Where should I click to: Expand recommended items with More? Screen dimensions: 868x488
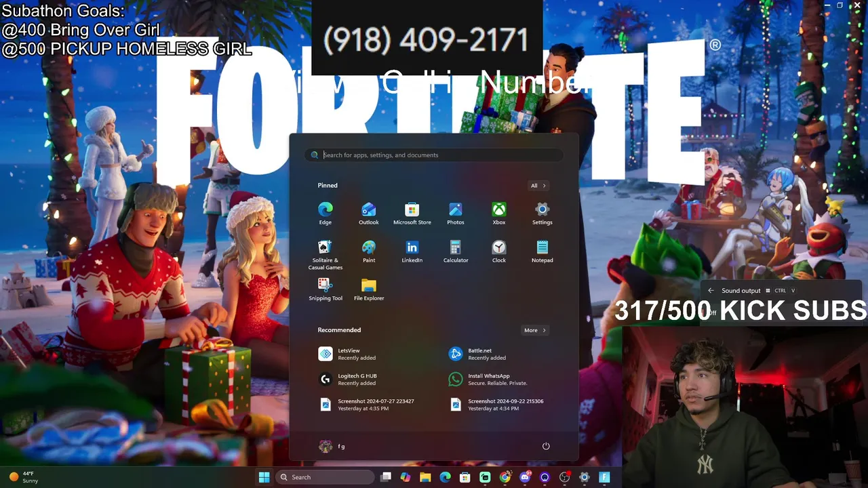click(535, 330)
